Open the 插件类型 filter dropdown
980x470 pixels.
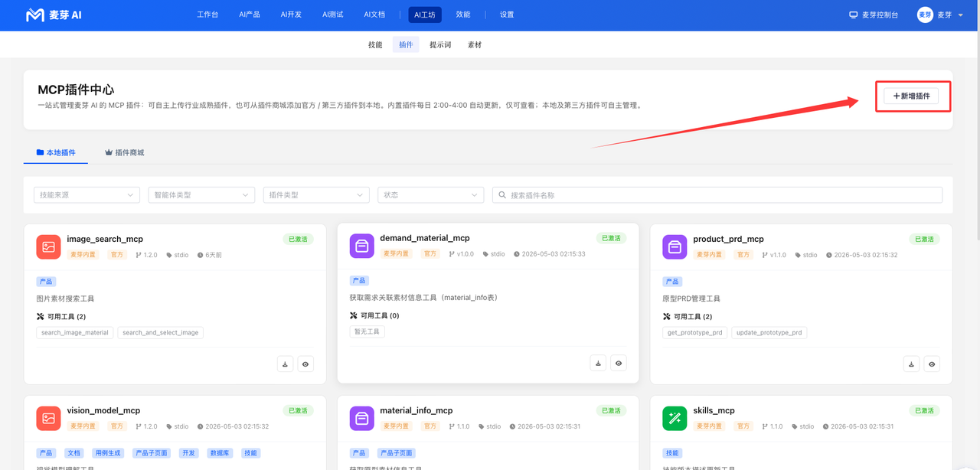coord(316,195)
